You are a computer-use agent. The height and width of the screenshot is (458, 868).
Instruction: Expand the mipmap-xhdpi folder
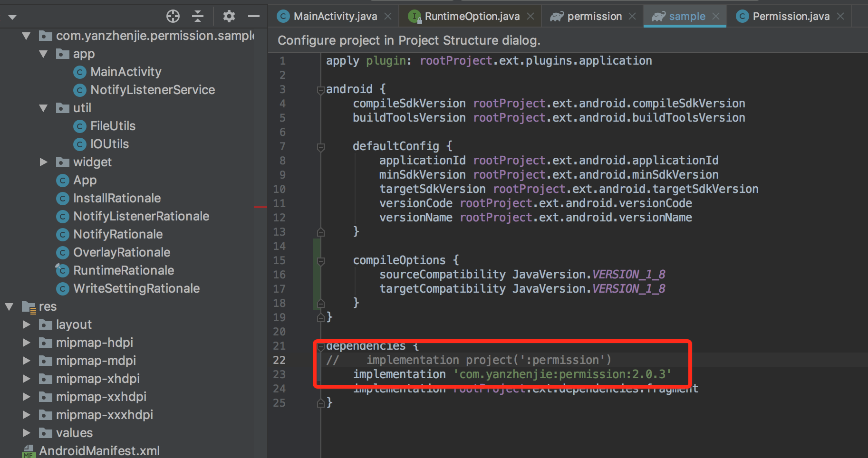point(26,379)
